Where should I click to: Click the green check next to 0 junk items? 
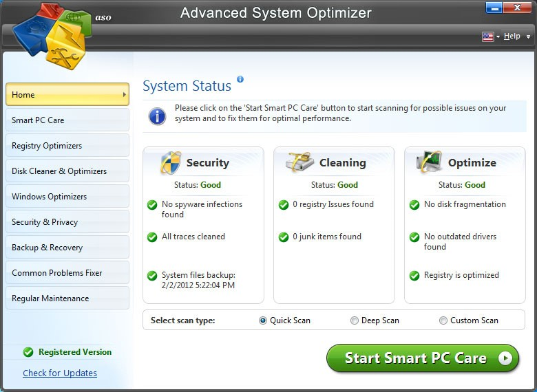coord(284,237)
